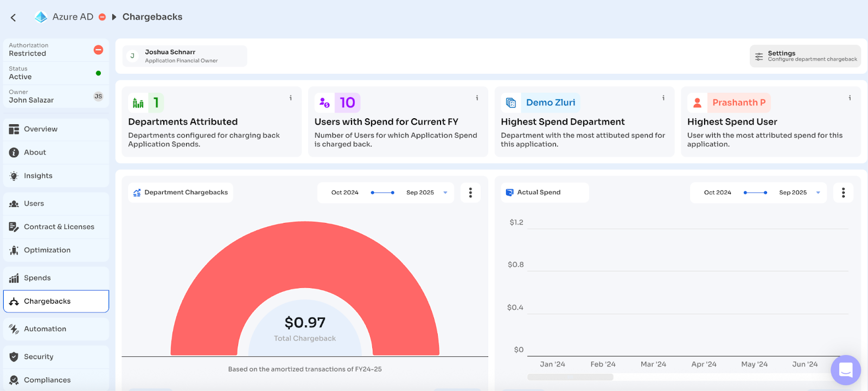Click the $0.97 Total Chargeback value
Image resolution: width=868 pixels, height=391 pixels.
click(x=305, y=323)
